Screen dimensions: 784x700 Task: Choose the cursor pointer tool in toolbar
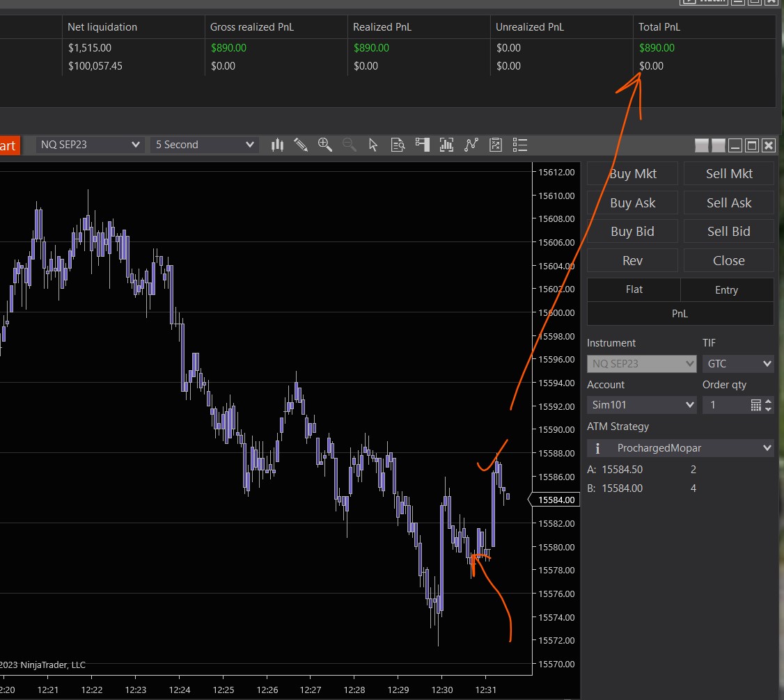coord(373,145)
